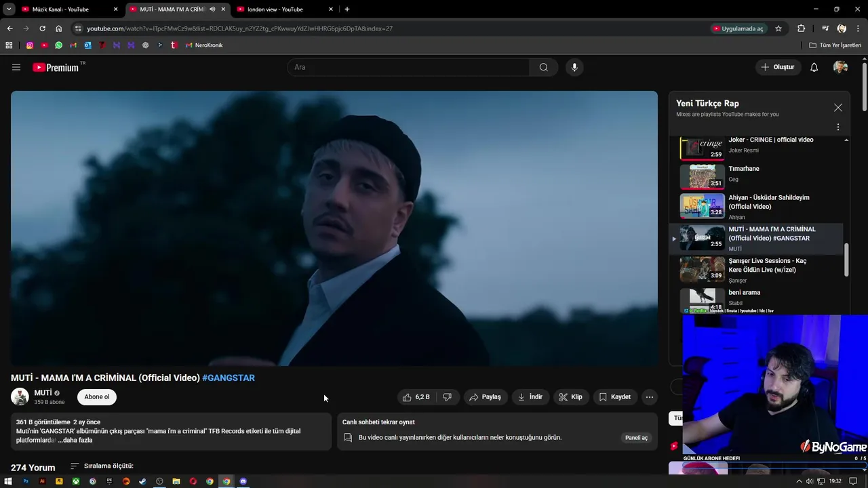Save video using Kaydet button
Image resolution: width=868 pixels, height=488 pixels.
pos(615,397)
